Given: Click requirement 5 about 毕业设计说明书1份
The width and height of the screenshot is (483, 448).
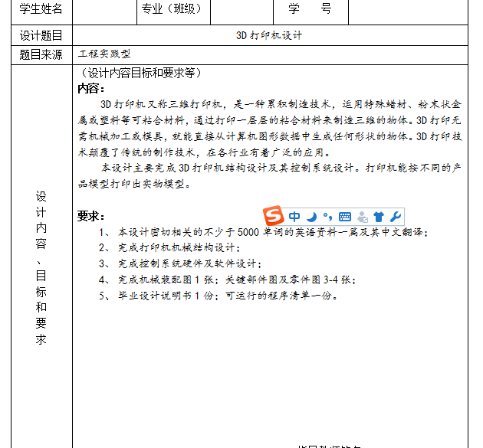Looking at the screenshot, I should pos(219,296).
